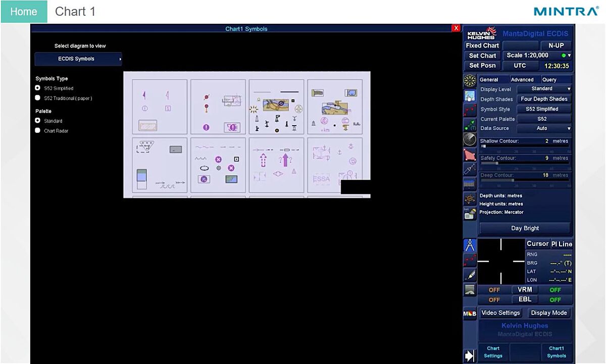
Task: Activate the MOB man overboard icon
Action: (470, 314)
